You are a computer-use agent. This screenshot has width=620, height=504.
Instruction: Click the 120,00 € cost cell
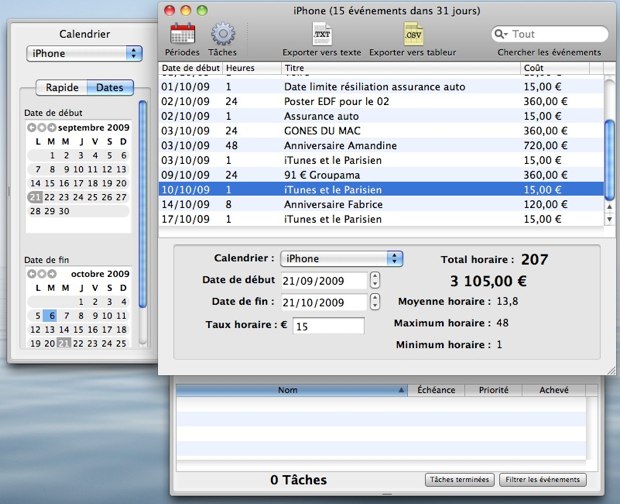click(545, 204)
